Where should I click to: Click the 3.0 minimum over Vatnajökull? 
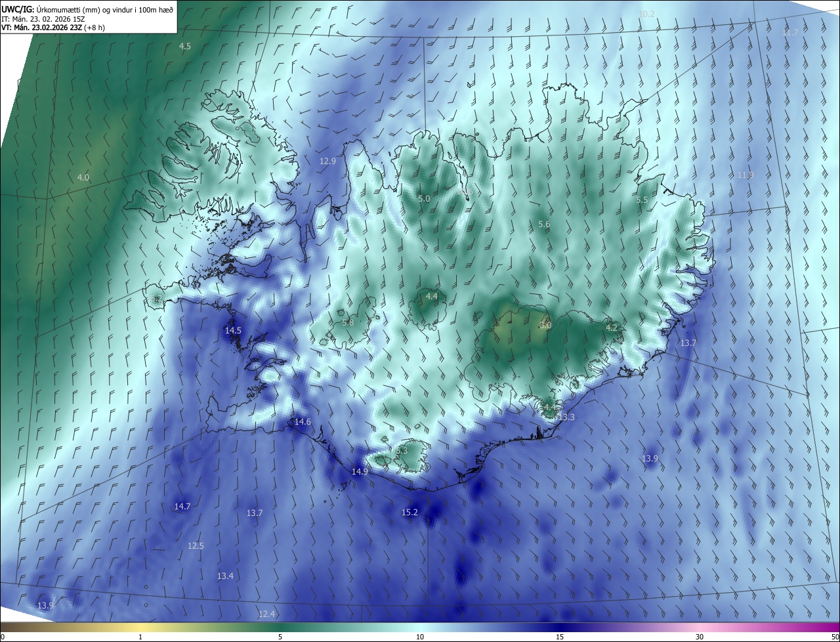coord(545,325)
